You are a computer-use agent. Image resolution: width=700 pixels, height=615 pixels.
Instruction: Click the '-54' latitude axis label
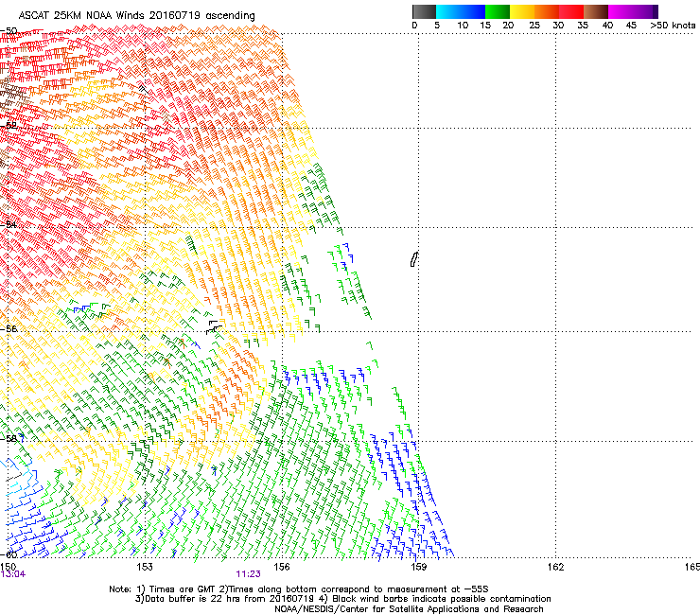pyautogui.click(x=9, y=224)
